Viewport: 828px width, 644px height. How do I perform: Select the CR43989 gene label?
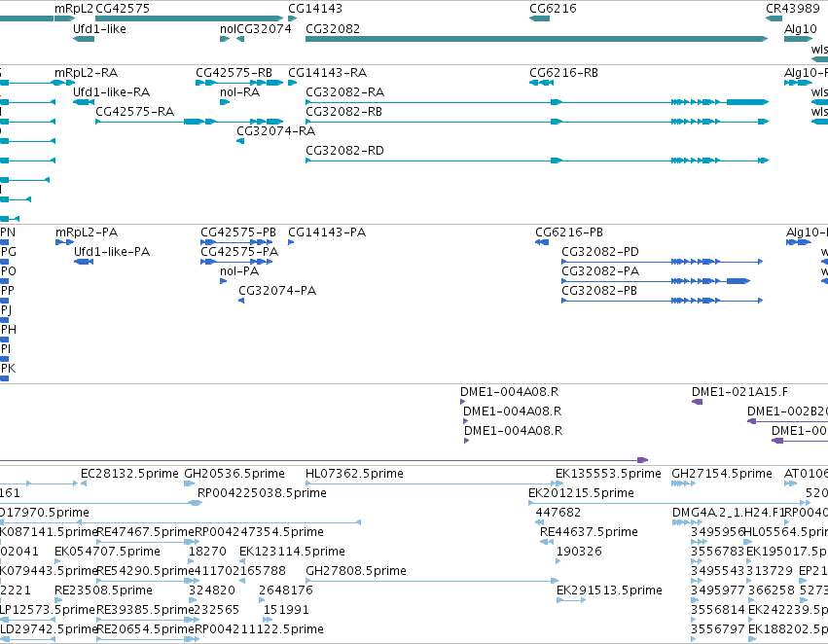[793, 9]
